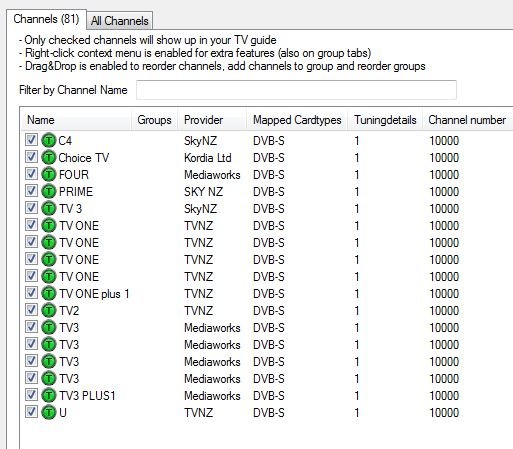Switch to the All Channels tab

pos(120,21)
